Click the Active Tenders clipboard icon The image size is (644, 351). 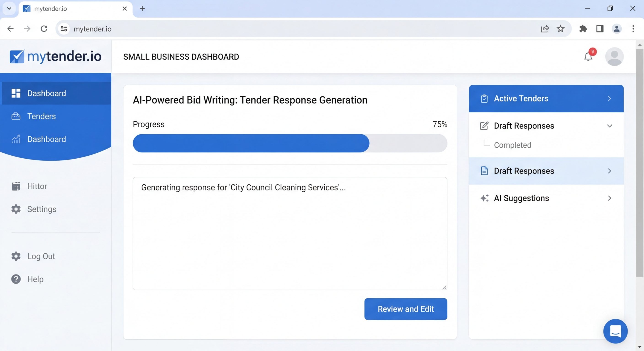[x=484, y=99]
